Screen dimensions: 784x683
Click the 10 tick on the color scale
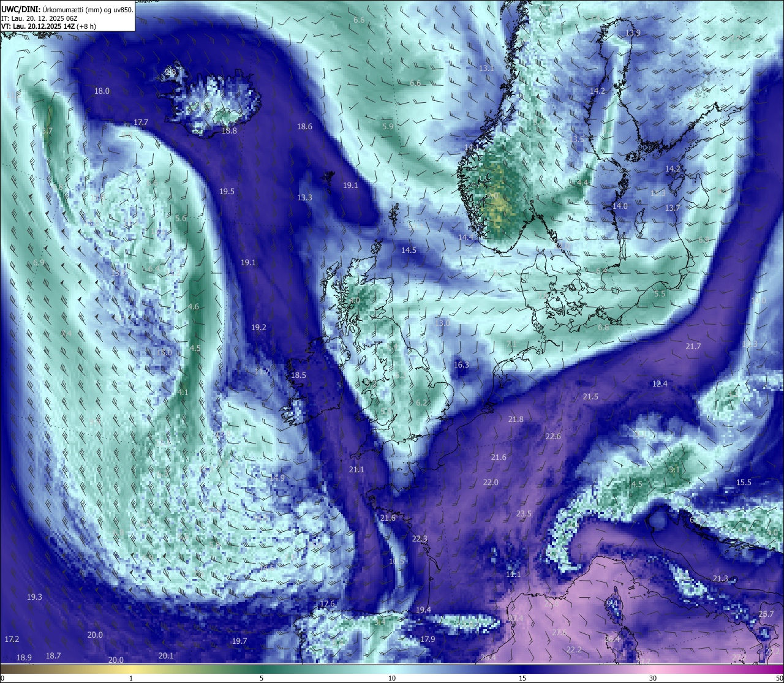pos(392,678)
